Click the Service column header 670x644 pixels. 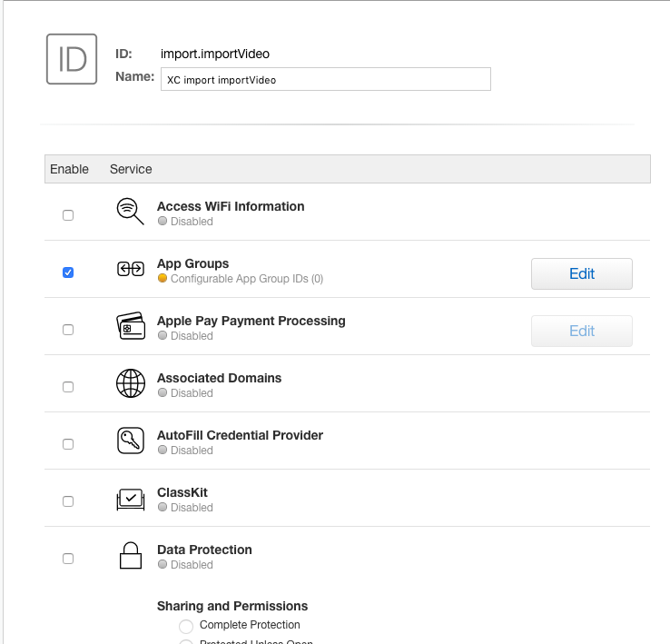coord(131,169)
